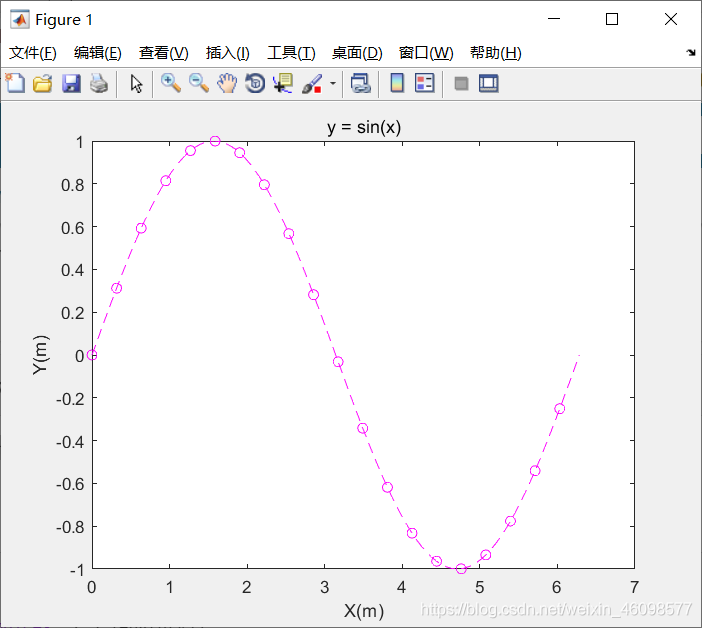Open the 桌面(D) menu
This screenshot has height=628, width=702.
tap(357, 53)
